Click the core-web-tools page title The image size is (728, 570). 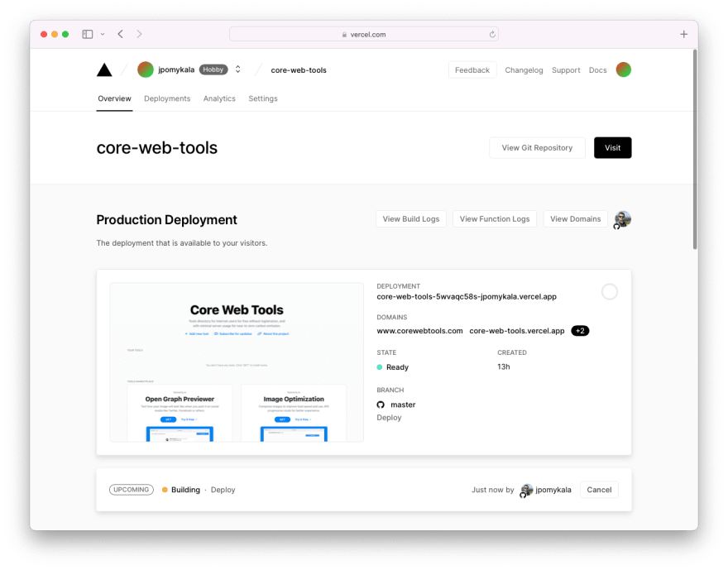(x=157, y=147)
